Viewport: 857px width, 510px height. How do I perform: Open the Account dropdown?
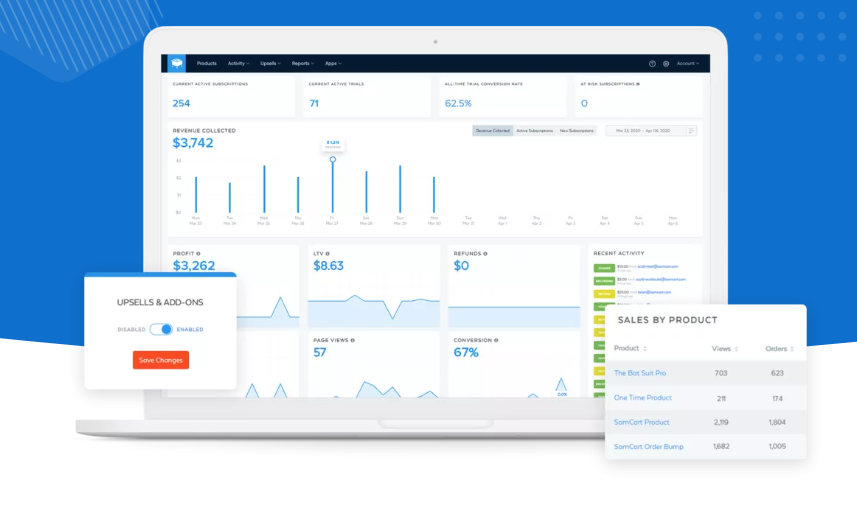point(688,63)
